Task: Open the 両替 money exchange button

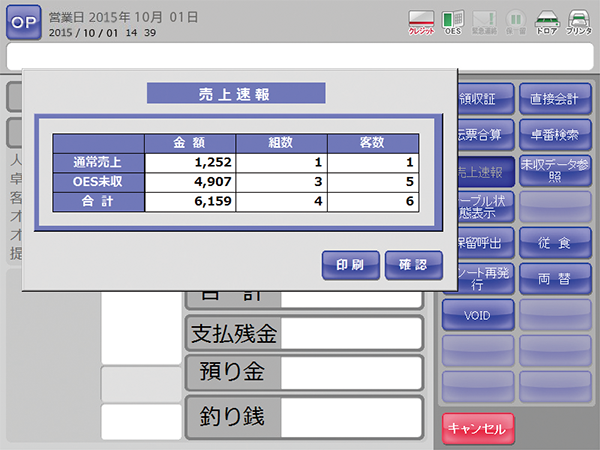Action: pyautogui.click(x=555, y=279)
